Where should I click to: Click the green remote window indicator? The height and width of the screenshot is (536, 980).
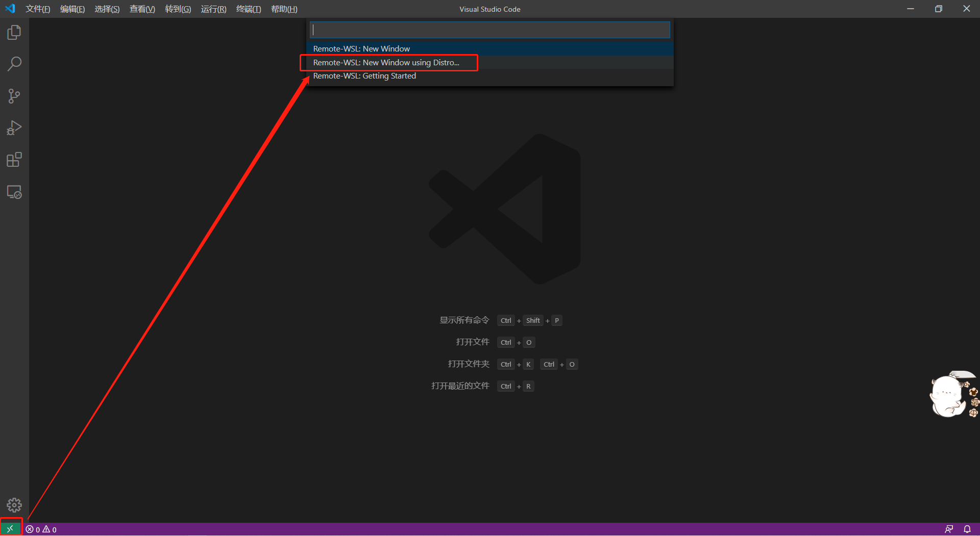coord(10,529)
